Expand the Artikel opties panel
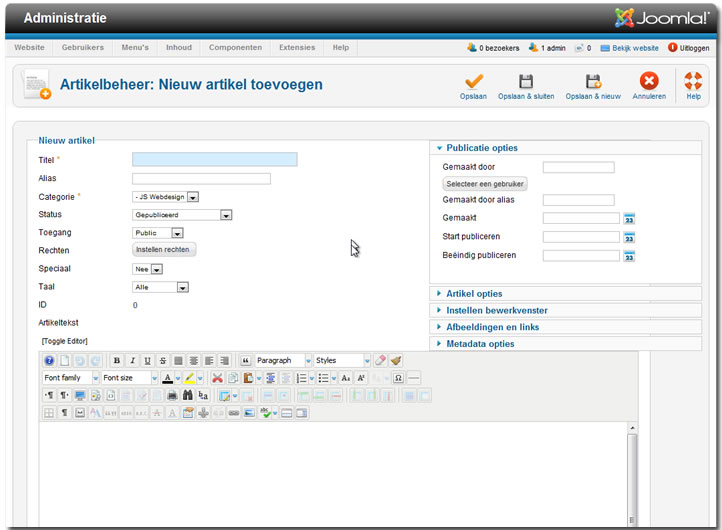722x530 pixels. (x=474, y=294)
